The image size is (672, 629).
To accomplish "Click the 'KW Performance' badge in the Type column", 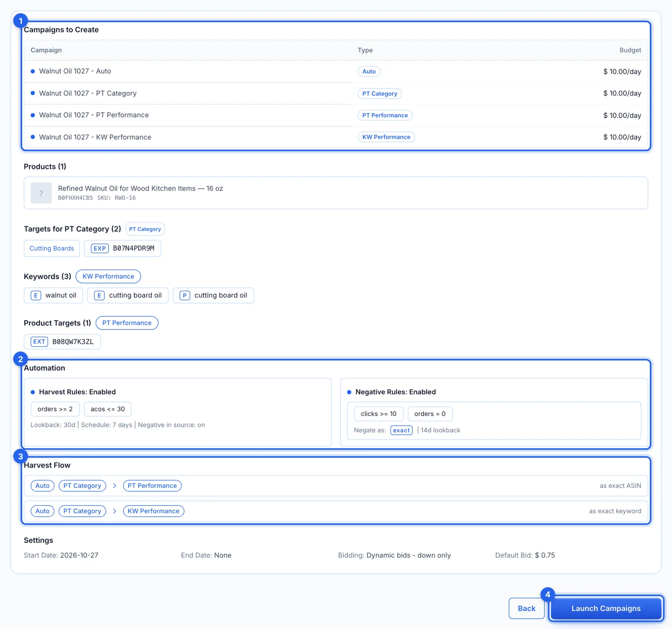I will coord(386,137).
